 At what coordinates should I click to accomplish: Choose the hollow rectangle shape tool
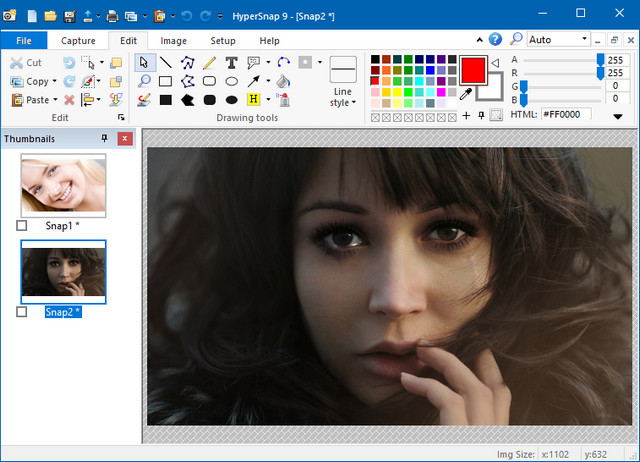(x=166, y=82)
